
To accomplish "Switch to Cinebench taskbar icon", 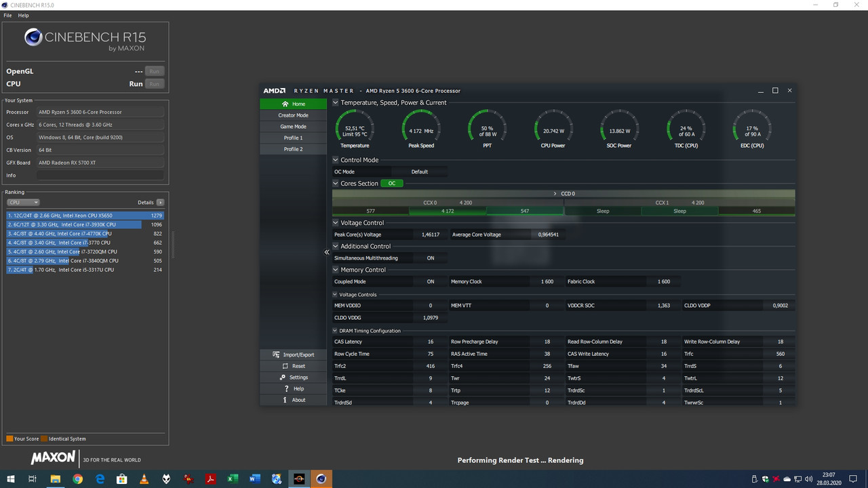I will 321,479.
